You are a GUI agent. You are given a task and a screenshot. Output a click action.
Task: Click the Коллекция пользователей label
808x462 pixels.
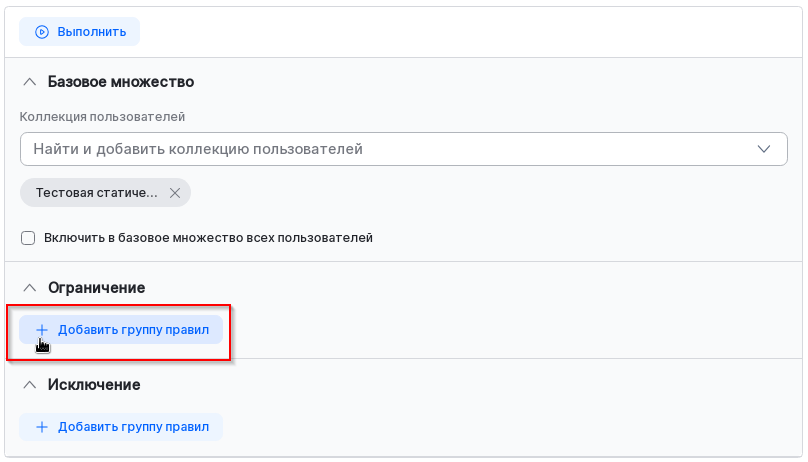(102, 117)
